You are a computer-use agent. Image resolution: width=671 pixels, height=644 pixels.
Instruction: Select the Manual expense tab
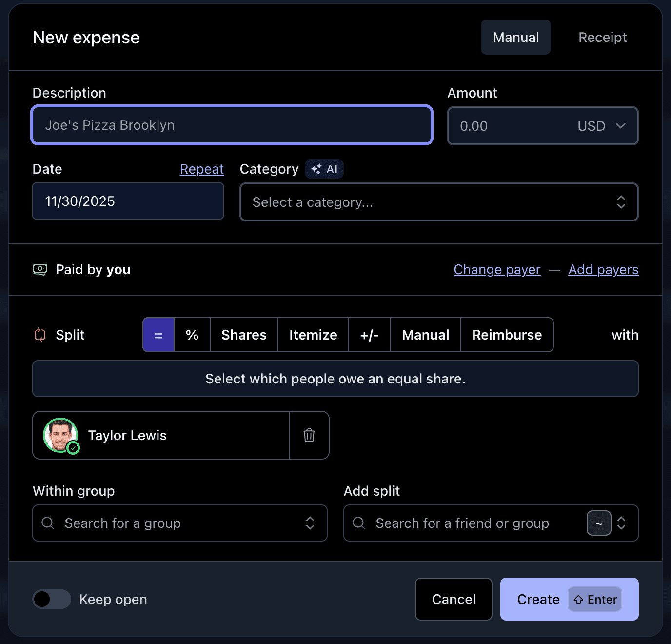pyautogui.click(x=515, y=37)
